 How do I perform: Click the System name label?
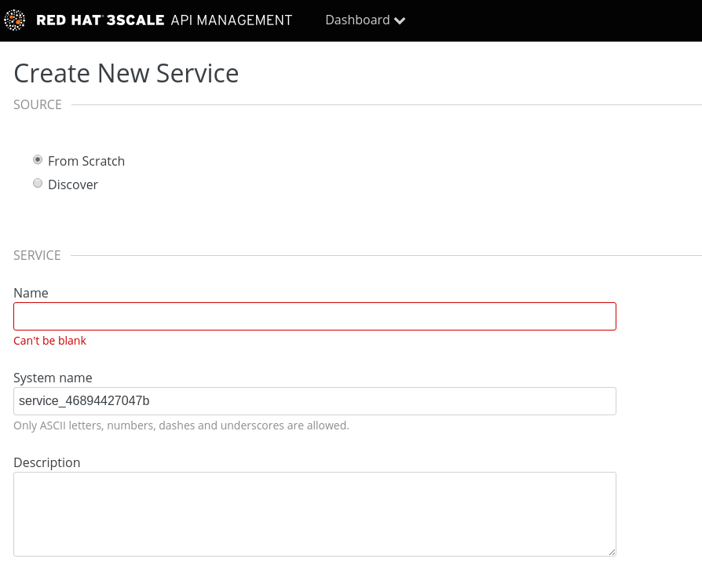[53, 378]
